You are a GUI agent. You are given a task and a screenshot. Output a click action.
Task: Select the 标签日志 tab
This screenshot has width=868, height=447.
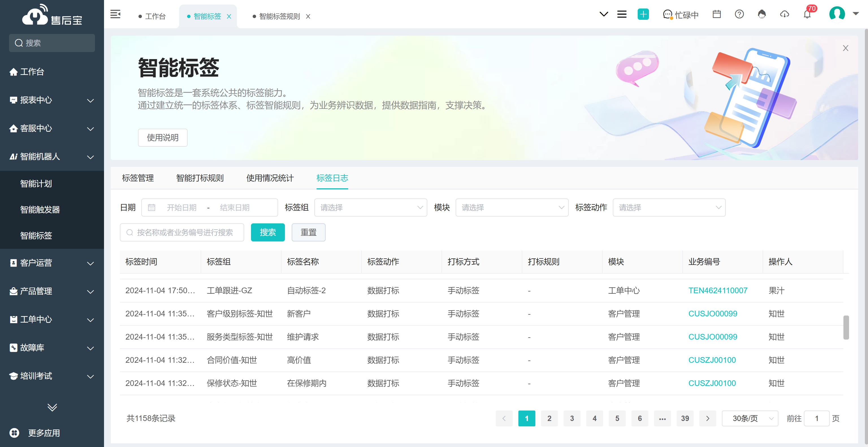pos(332,178)
